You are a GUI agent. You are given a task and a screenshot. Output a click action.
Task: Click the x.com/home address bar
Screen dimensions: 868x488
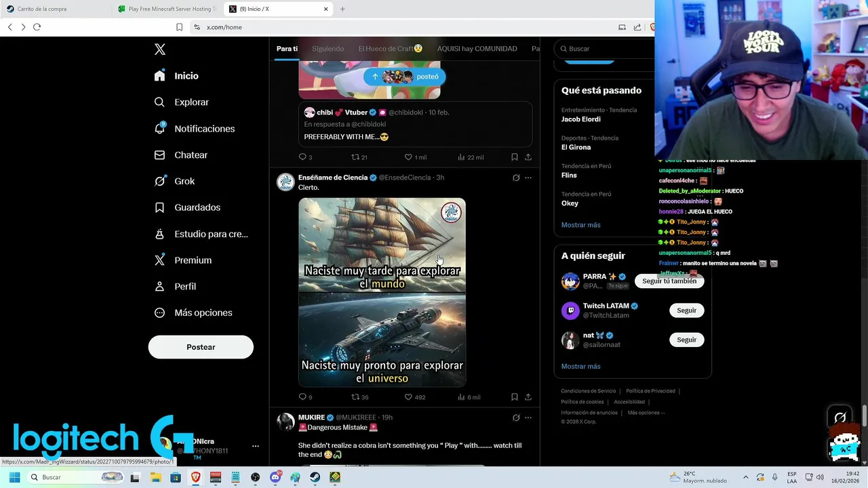coord(400,27)
